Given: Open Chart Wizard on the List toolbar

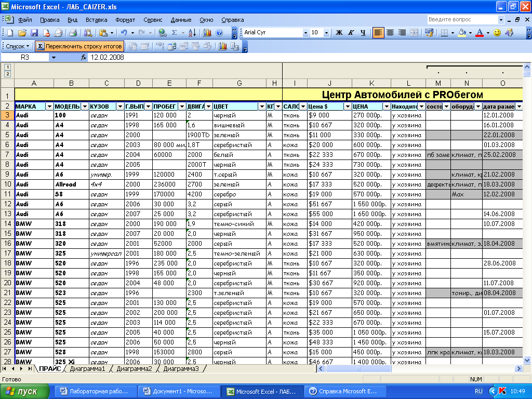Looking at the screenshot, I should click(x=222, y=46).
